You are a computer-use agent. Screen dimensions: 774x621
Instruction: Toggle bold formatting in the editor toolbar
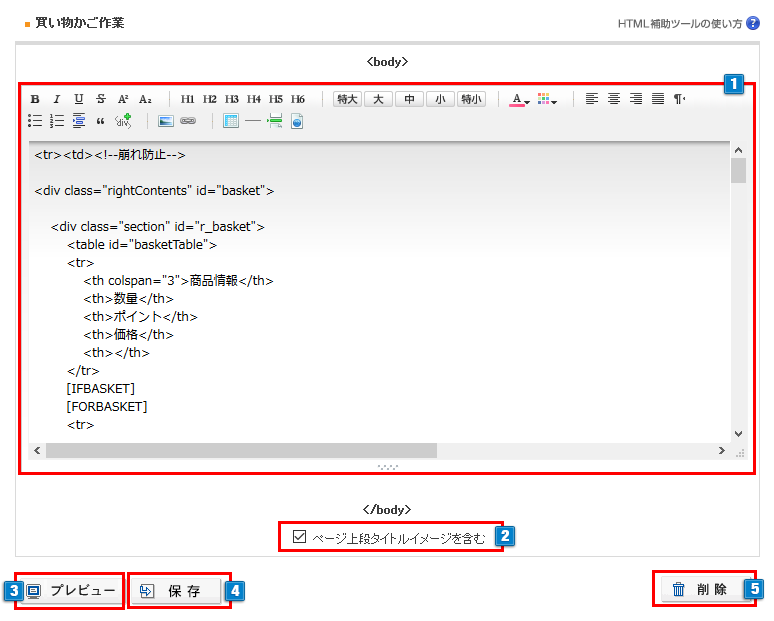[35, 99]
